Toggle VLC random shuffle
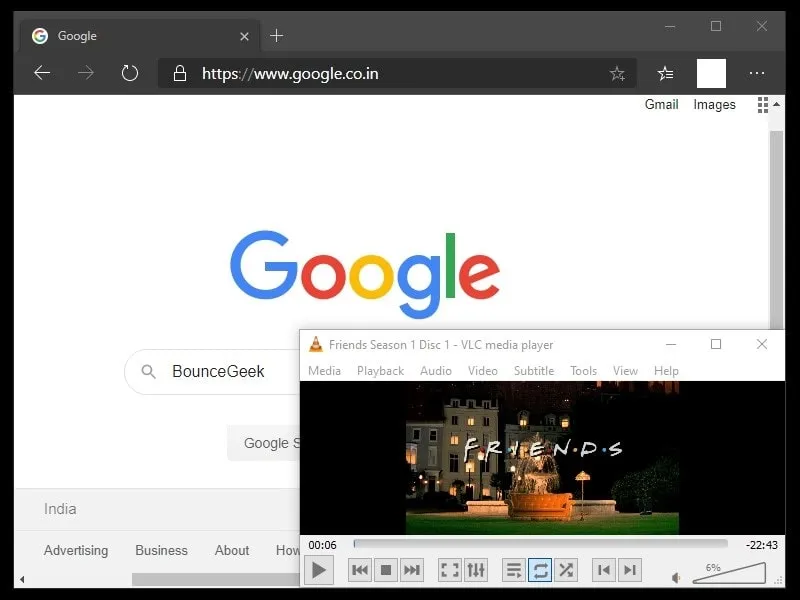 tap(566, 570)
